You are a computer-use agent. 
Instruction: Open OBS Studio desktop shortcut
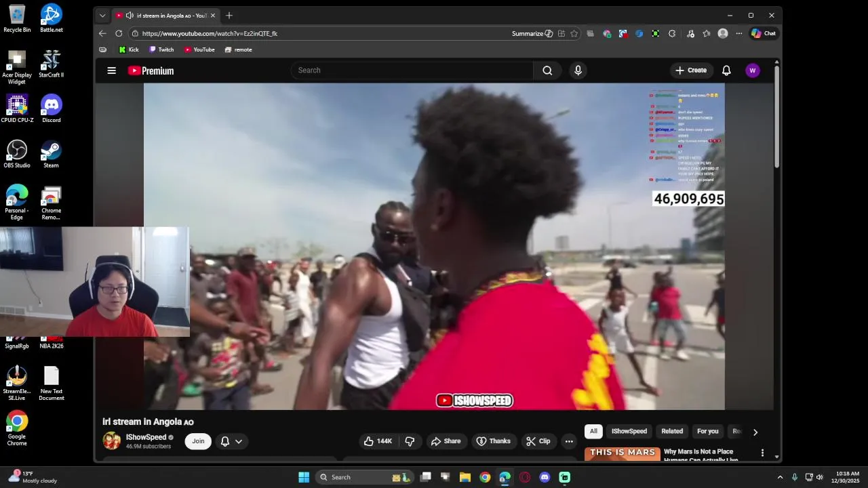coord(17,154)
